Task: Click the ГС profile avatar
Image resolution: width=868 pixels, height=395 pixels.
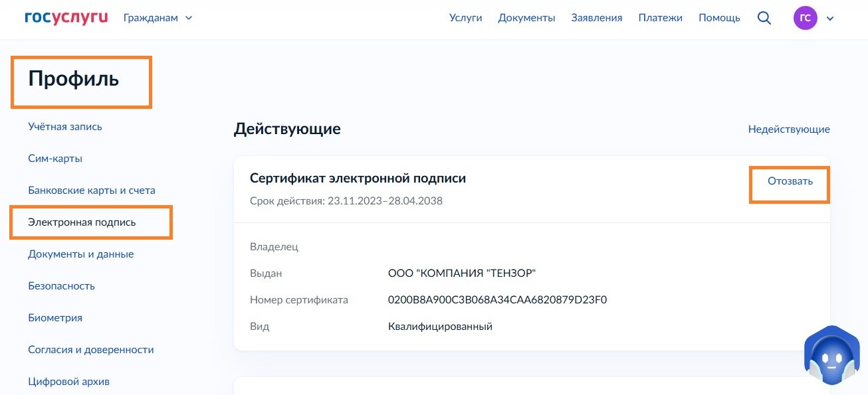Action: coord(805,18)
